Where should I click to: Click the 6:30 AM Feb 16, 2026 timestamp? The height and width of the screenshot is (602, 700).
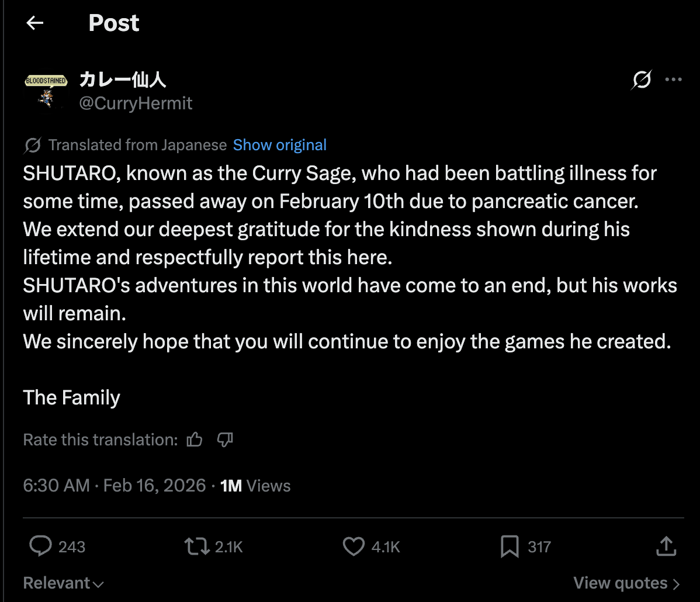[115, 486]
